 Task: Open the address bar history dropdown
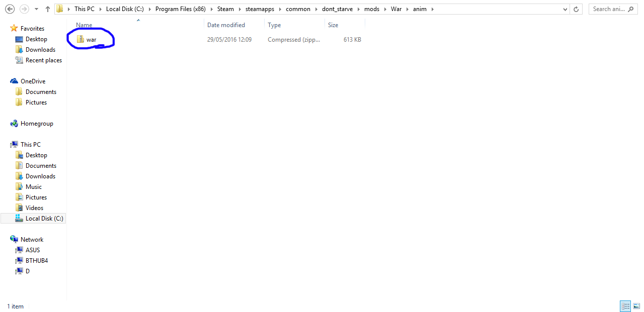tap(566, 9)
